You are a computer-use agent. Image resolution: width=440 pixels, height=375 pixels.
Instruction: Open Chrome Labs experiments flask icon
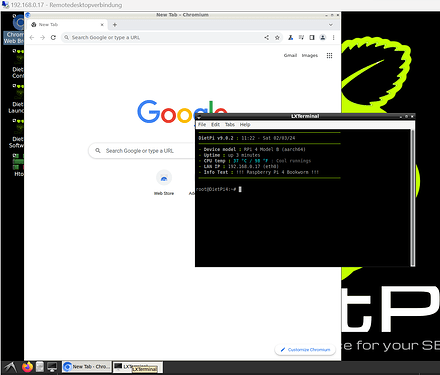(x=291, y=38)
